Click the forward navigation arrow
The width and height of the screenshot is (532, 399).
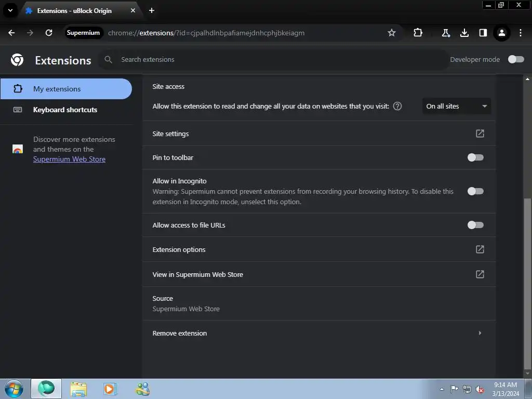30,33
